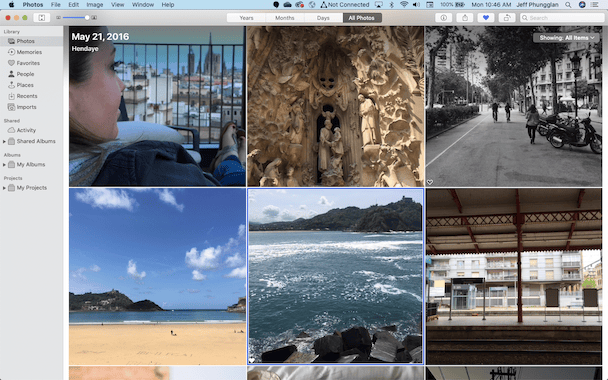
Task: Open the People section icon
Action: pos(11,74)
